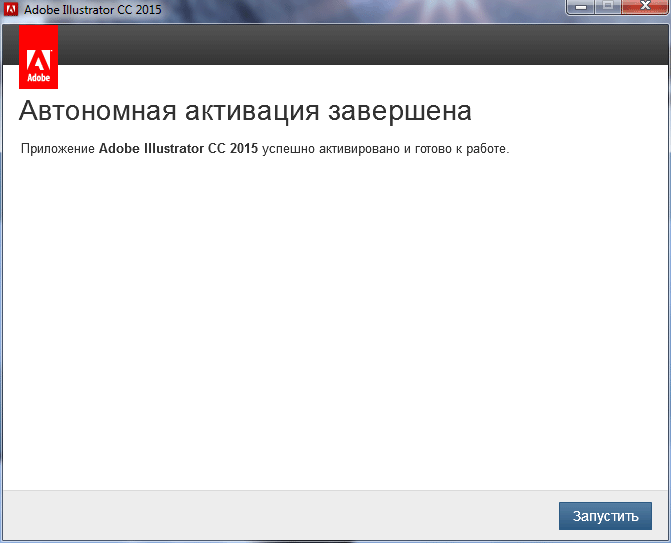The height and width of the screenshot is (543, 671).
Task: Click the disabled maximize window button
Action: pyautogui.click(x=608, y=7)
